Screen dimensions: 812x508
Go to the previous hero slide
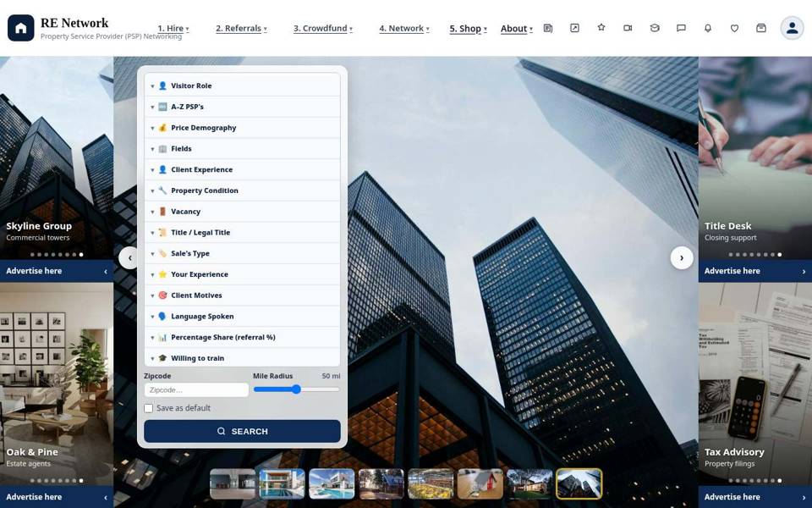[x=129, y=257]
